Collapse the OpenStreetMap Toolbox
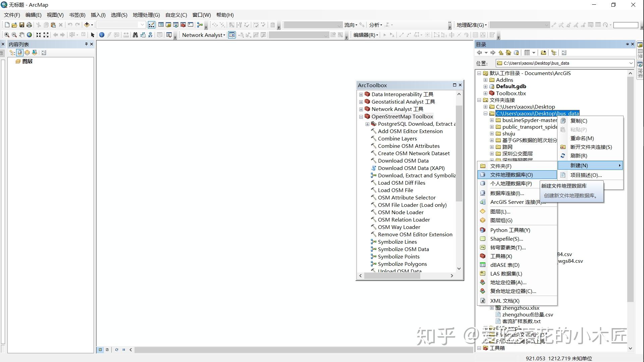This screenshot has height=362, width=644. [x=361, y=116]
